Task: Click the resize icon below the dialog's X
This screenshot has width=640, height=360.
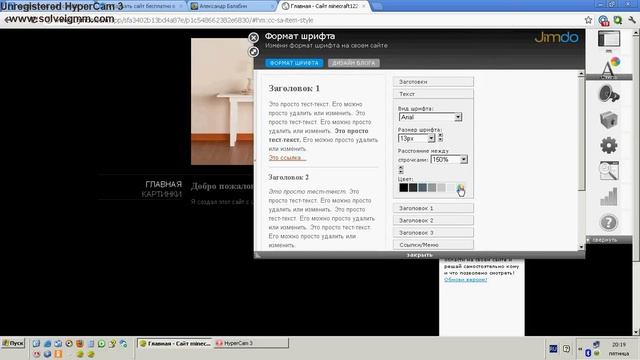Action: (253, 51)
